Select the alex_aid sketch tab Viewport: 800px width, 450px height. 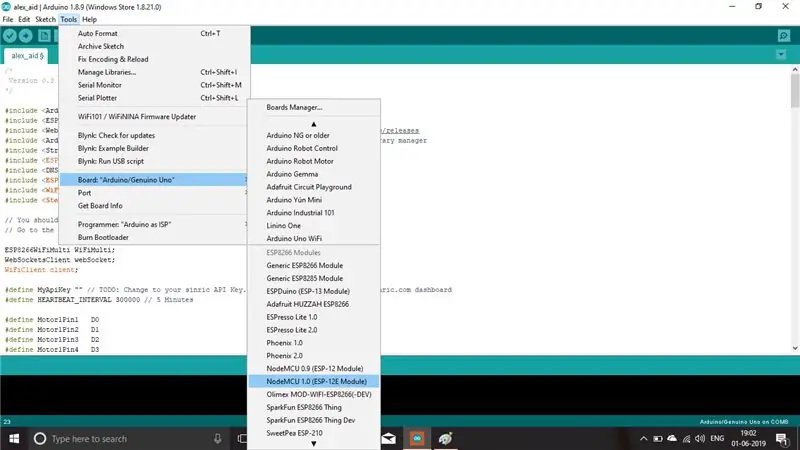click(x=27, y=55)
